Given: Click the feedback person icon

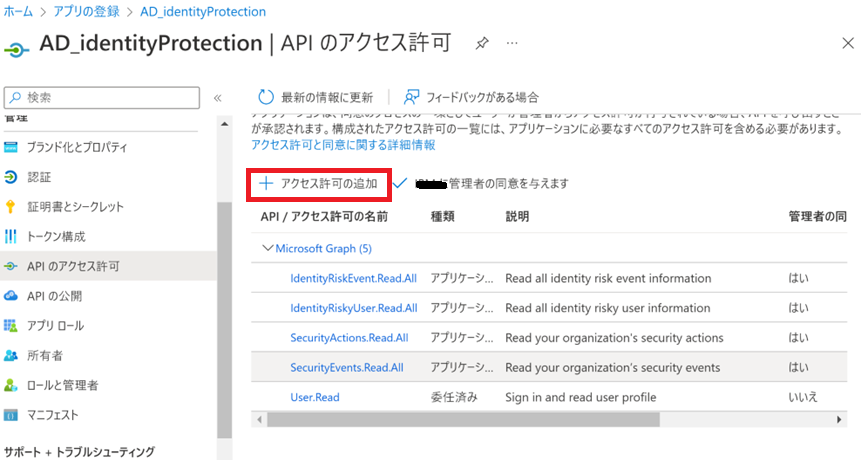Looking at the screenshot, I should pyautogui.click(x=411, y=97).
